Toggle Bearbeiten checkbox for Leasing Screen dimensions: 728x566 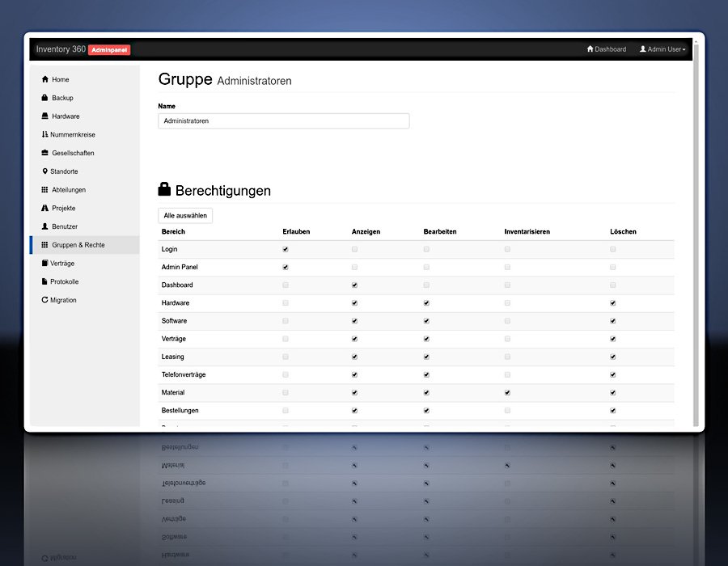click(x=426, y=357)
